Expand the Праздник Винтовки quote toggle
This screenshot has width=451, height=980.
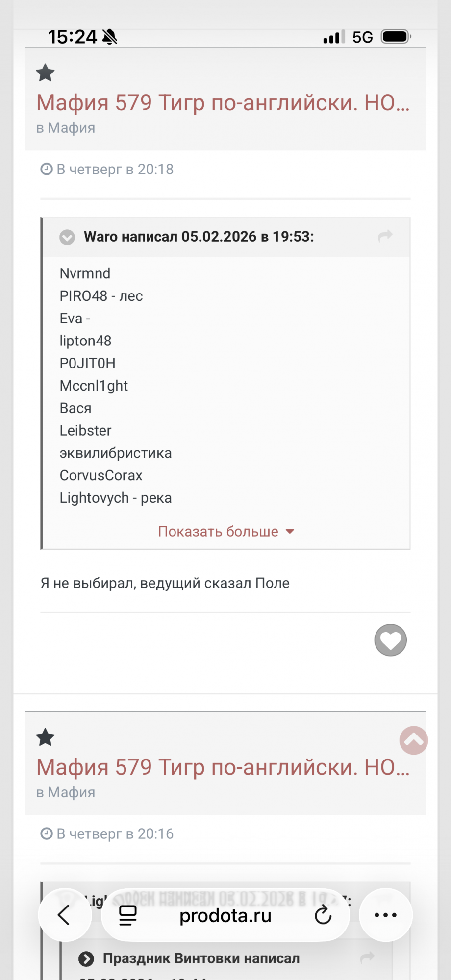86,959
